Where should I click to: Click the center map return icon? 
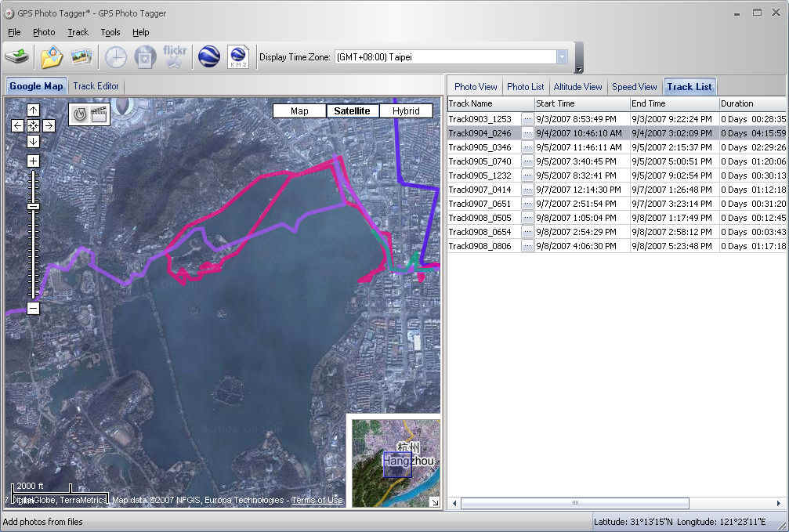33,126
